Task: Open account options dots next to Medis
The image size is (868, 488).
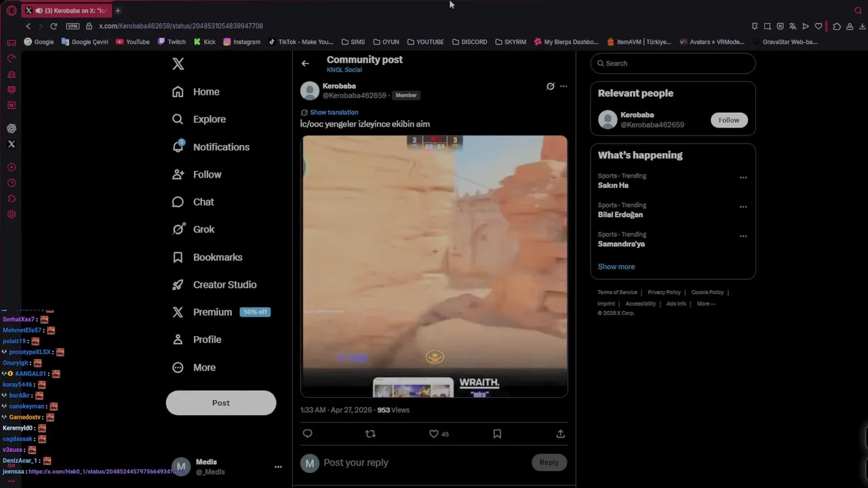Action: point(278,467)
